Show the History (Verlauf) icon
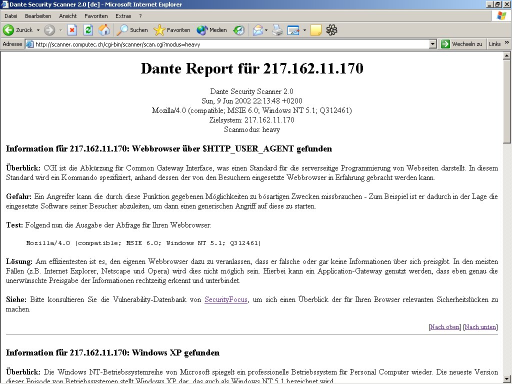Viewport: 512px width, 384px height. tap(239, 30)
